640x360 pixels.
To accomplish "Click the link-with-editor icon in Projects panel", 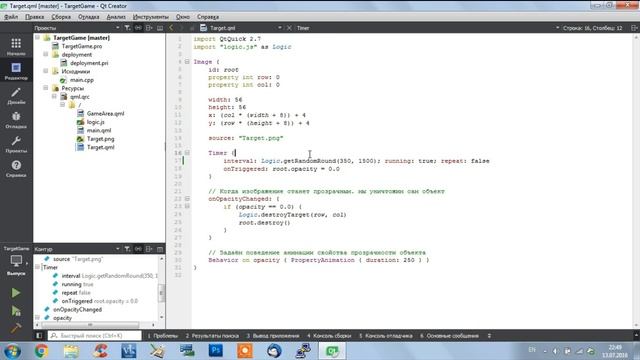I will (x=138, y=28).
